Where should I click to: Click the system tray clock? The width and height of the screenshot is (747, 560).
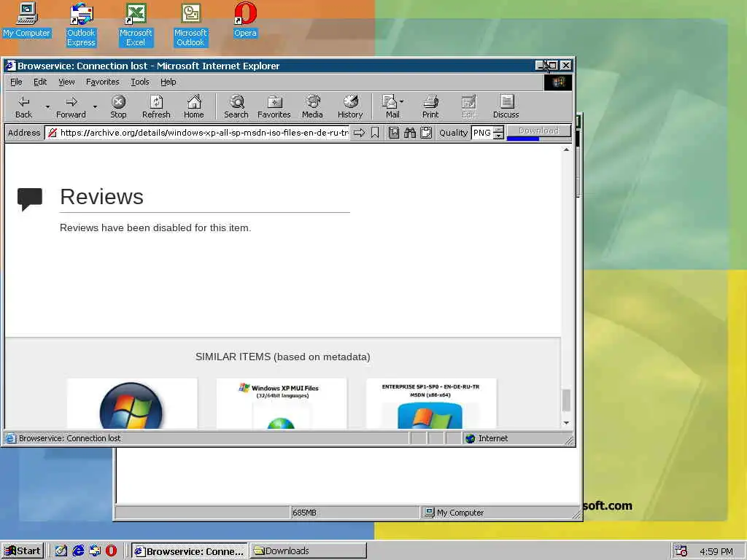coord(716,551)
